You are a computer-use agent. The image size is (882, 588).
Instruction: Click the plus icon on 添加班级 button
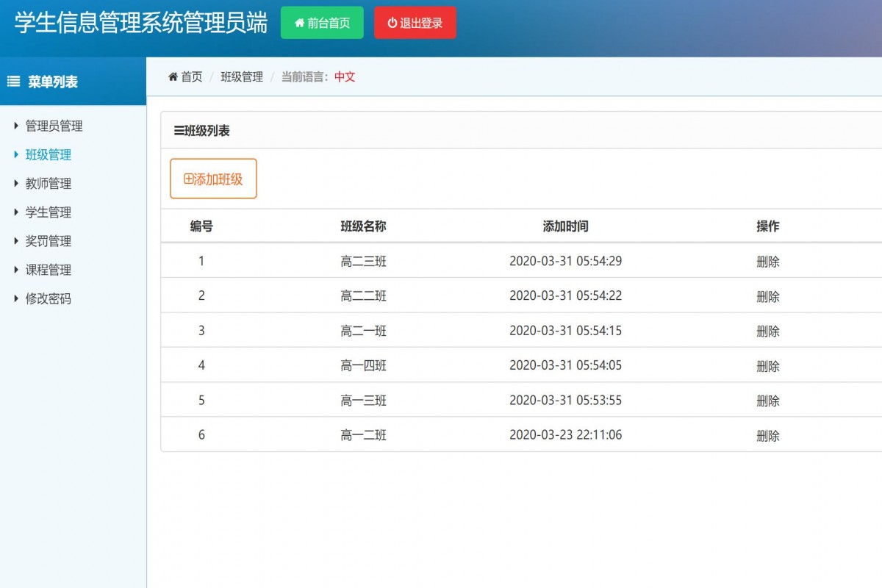pyautogui.click(x=187, y=178)
